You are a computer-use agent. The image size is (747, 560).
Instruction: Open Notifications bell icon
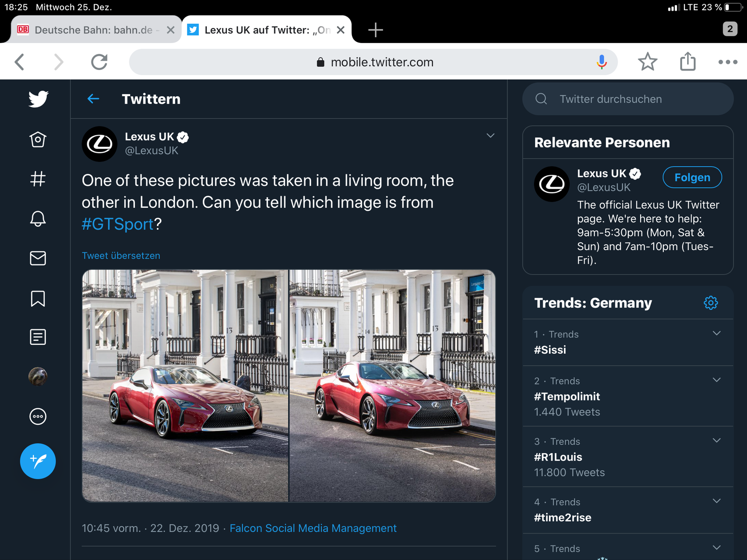click(x=38, y=218)
